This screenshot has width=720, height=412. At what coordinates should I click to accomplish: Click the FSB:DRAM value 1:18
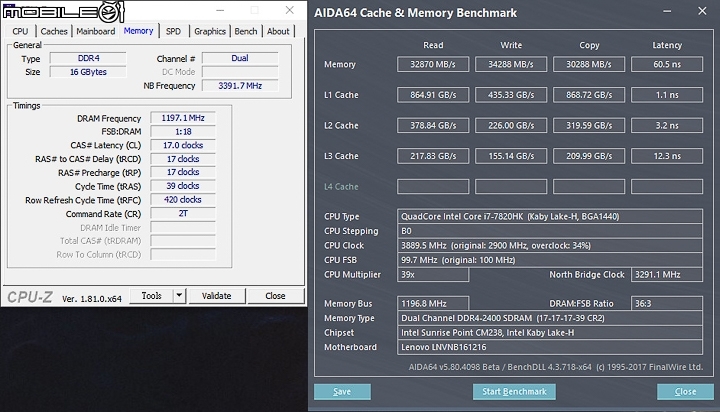pos(183,132)
